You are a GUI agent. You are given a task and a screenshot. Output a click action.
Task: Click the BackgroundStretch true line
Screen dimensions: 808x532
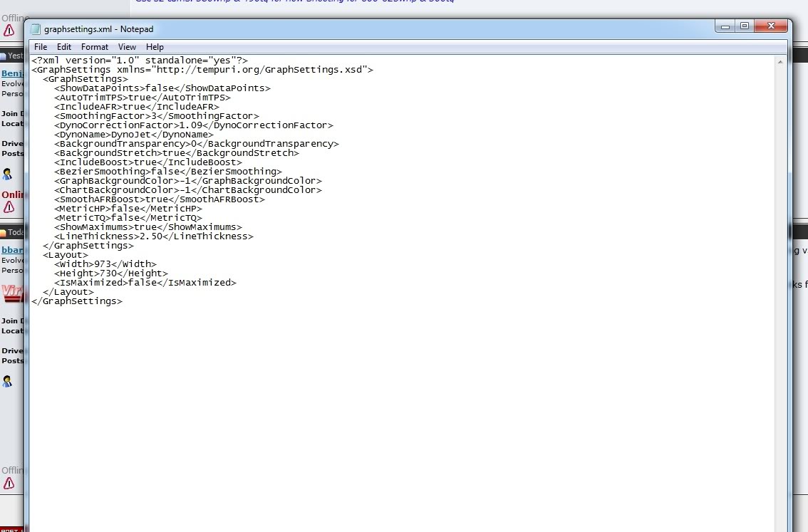coord(177,153)
